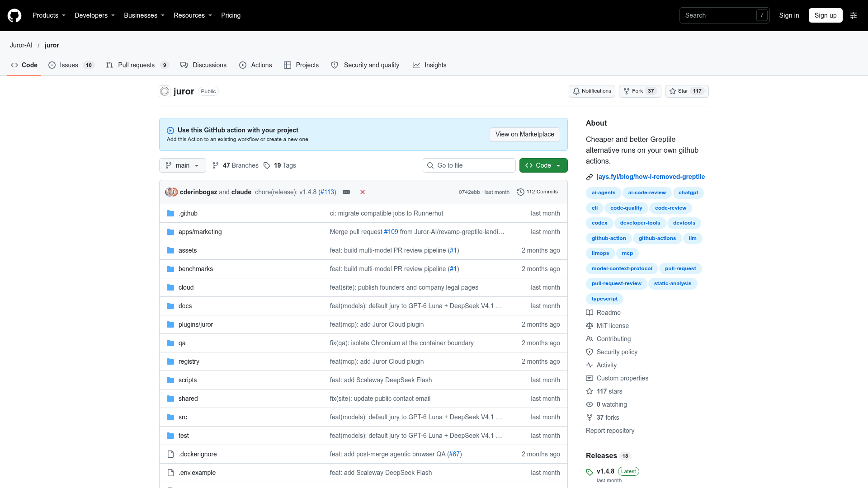
Task: Expand the green Code download dropdown
Action: coord(543,165)
